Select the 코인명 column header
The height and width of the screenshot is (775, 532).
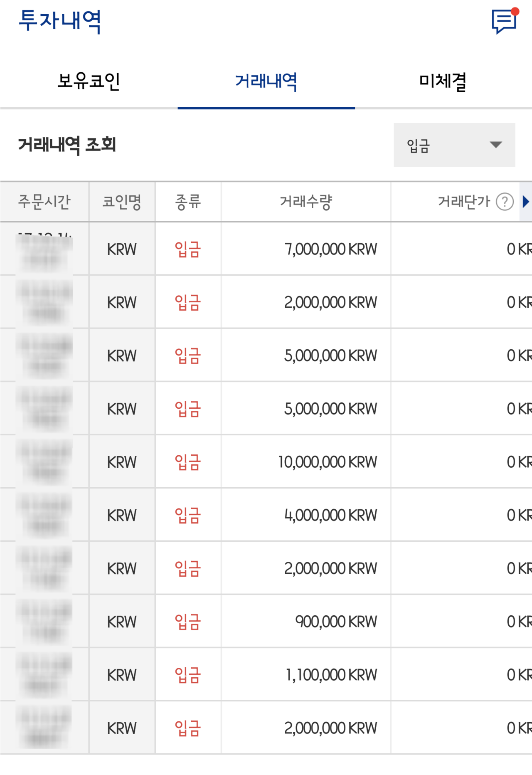(122, 202)
